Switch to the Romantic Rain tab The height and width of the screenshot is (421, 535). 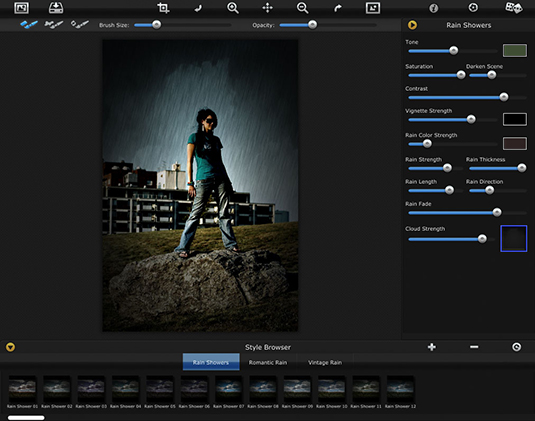click(268, 362)
